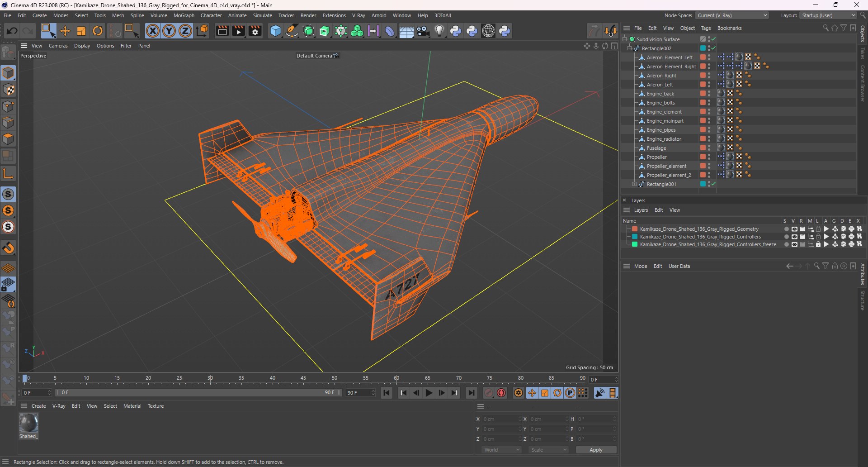Select the Fuselage object
This screenshot has height=467, width=868.
click(656, 148)
